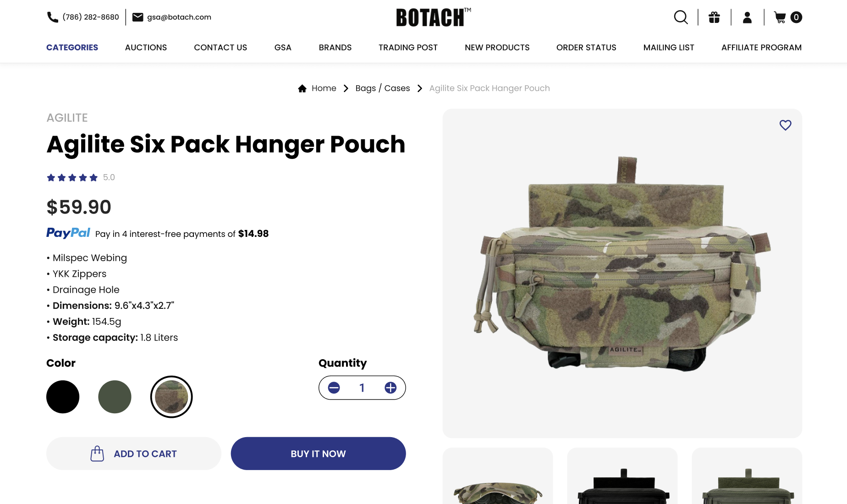Click the Add to Cart button
This screenshot has height=504, width=847.
134,454
